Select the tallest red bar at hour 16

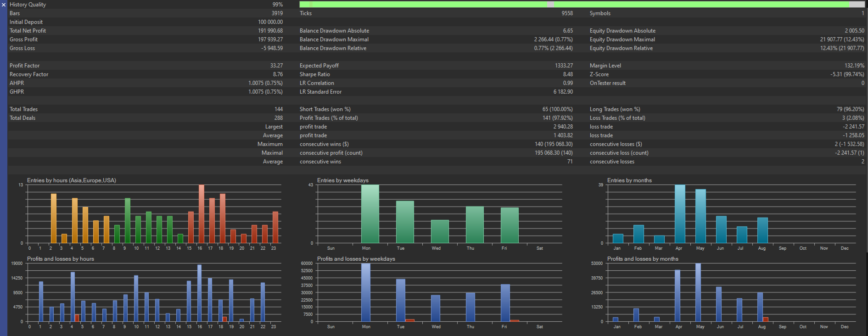[x=202, y=214]
